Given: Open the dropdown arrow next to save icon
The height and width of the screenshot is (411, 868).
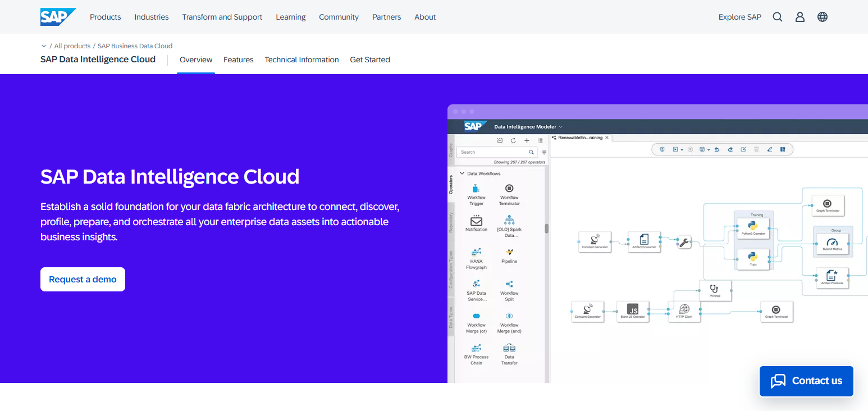Looking at the screenshot, I should 709,150.
